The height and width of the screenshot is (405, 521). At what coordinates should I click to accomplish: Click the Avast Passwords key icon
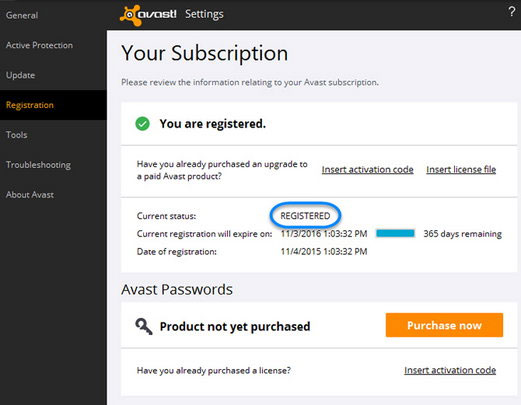click(144, 326)
